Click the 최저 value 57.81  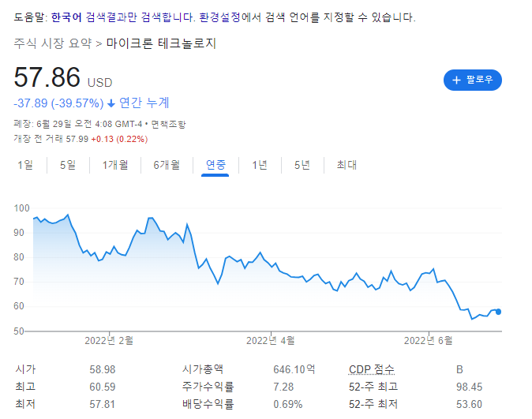tap(102, 405)
